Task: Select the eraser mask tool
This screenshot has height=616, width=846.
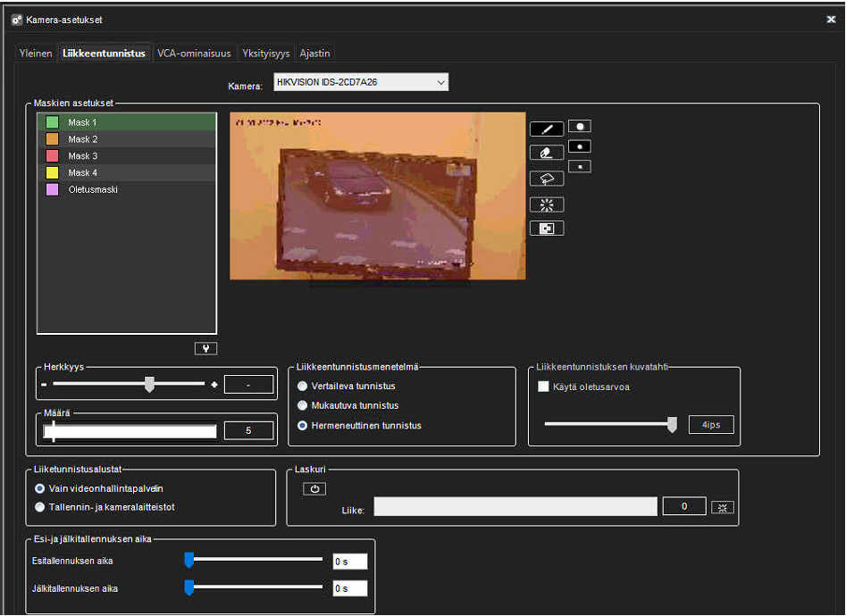Action: [x=546, y=153]
